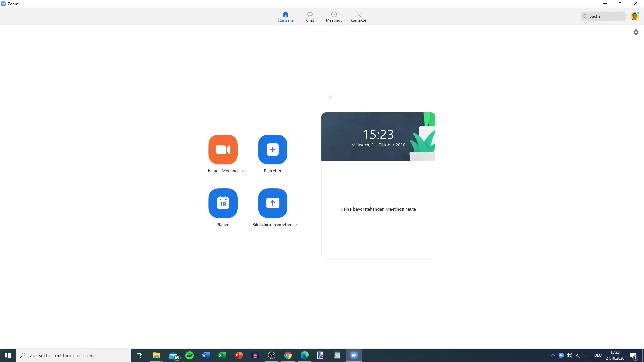Click Zoom icon in taskbar
This screenshot has width=644, height=362.
[354, 355]
